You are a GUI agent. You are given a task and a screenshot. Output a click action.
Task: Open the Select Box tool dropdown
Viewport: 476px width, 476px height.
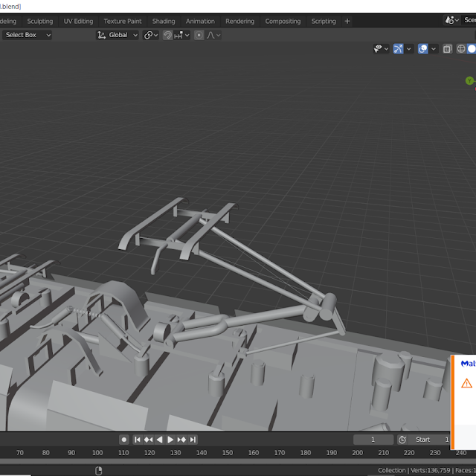click(28, 35)
